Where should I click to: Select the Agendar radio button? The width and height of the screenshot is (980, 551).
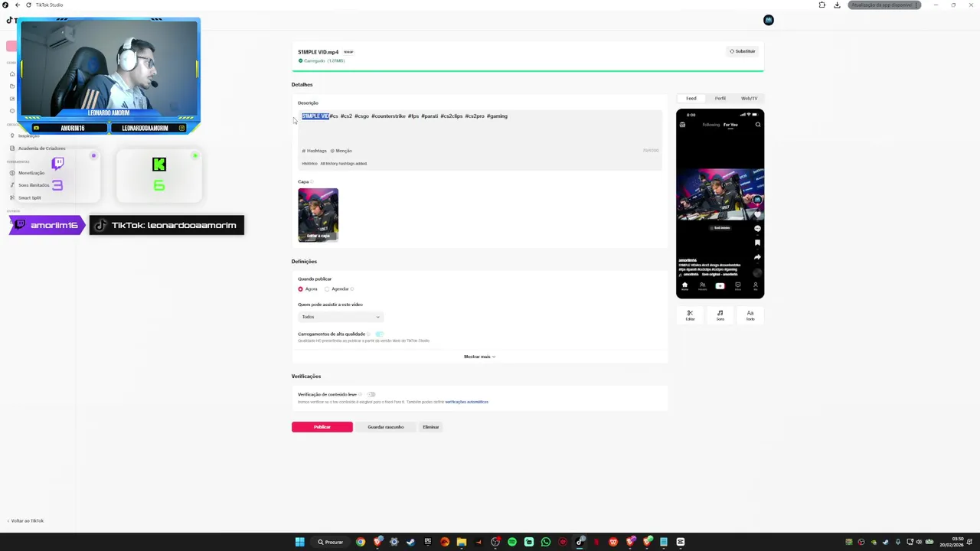pos(327,289)
